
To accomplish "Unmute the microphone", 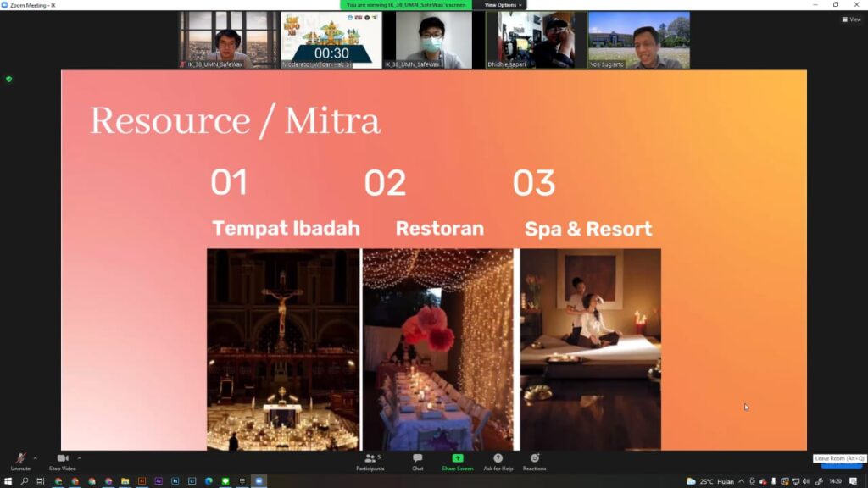I will tap(19, 459).
